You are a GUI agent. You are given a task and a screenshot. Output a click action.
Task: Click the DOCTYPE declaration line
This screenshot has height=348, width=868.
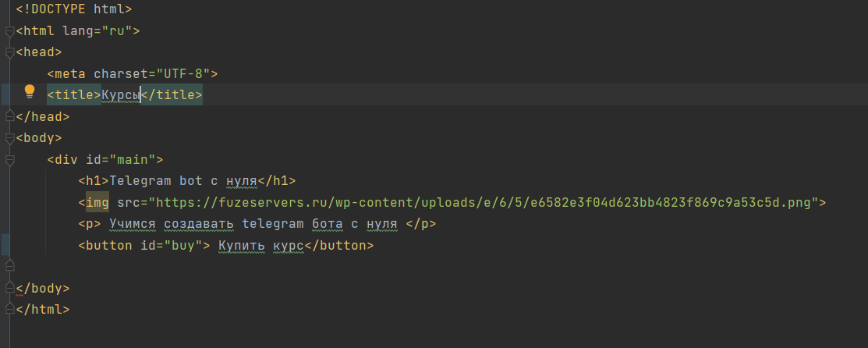point(74,10)
